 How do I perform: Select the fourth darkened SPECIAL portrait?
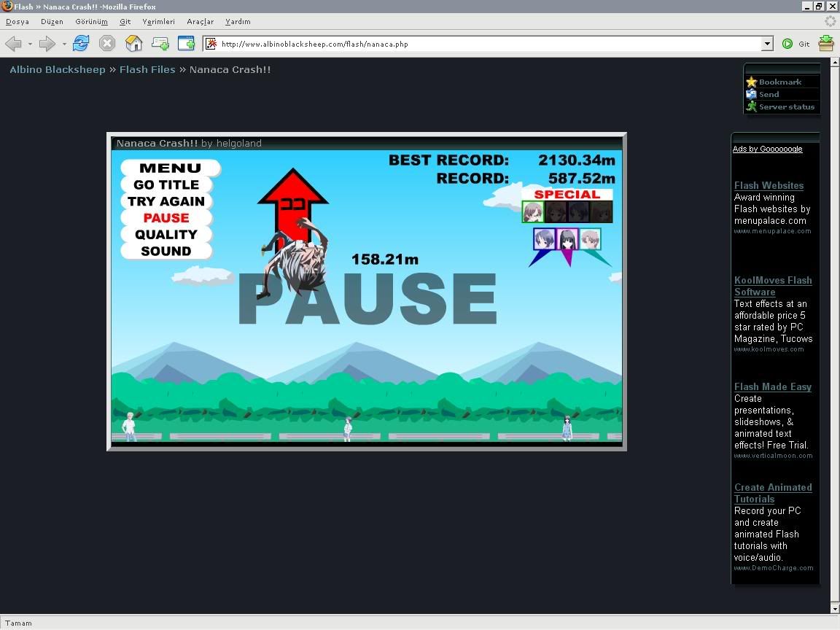[601, 212]
